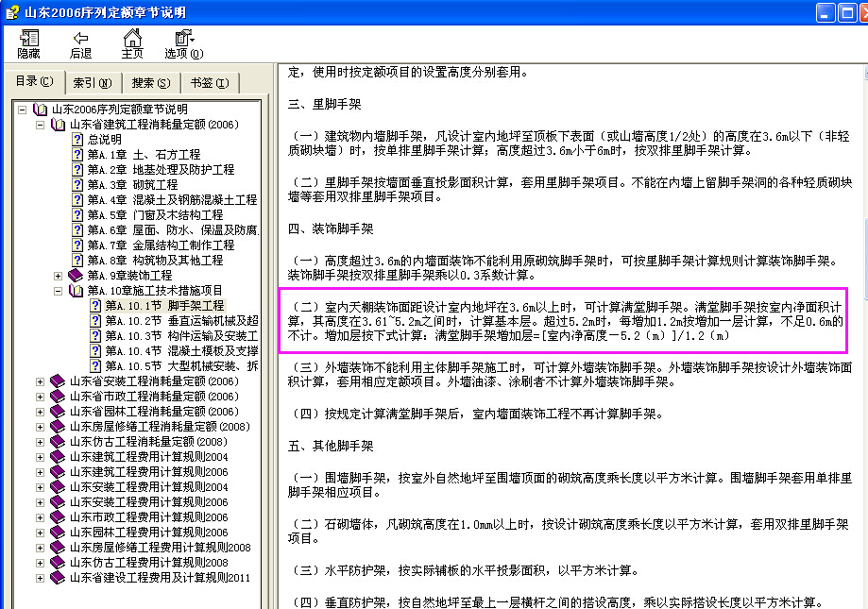
Task: Click topic icon of 第A.5章 门窗及木结构工程
Action: click(78, 214)
